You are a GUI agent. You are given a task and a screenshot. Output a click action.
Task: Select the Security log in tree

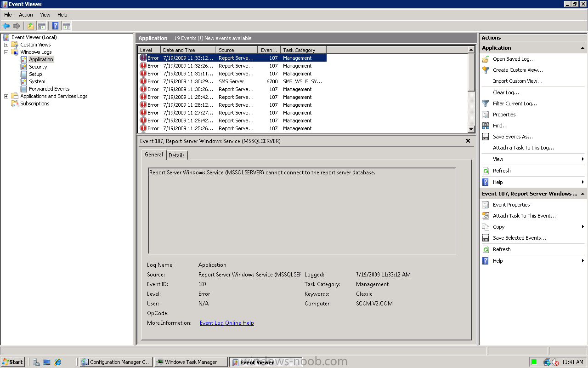click(38, 67)
